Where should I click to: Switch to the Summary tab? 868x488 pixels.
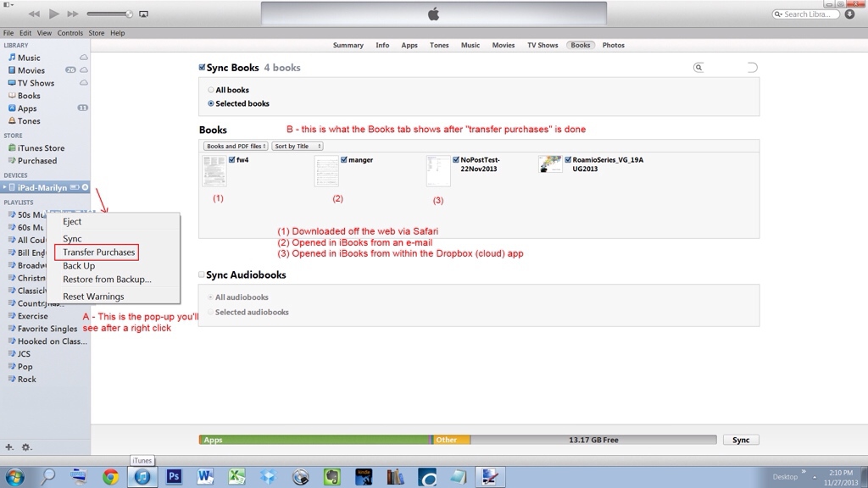[x=348, y=46]
